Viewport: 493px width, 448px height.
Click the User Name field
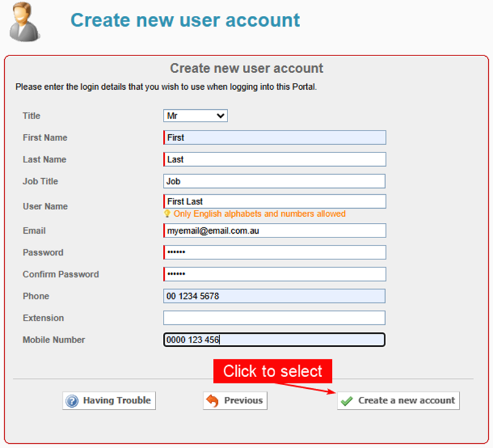click(275, 201)
